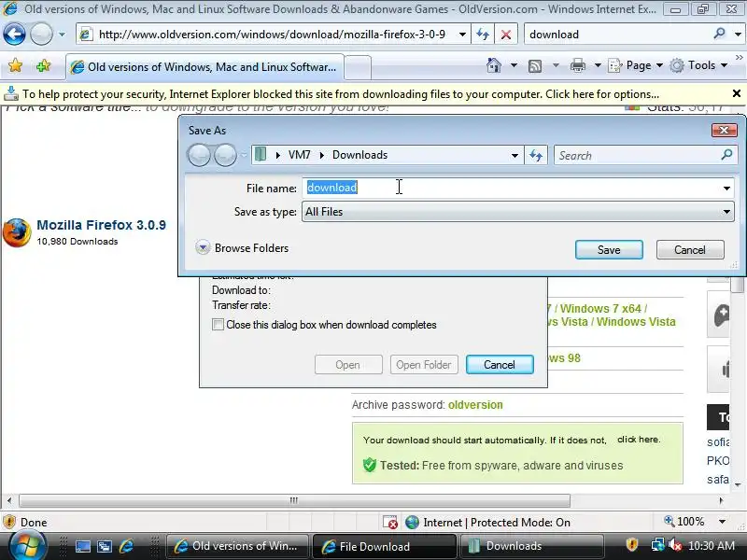Open a new blank browser tab
Image resolution: width=747 pixels, height=560 pixels.
tap(358, 67)
